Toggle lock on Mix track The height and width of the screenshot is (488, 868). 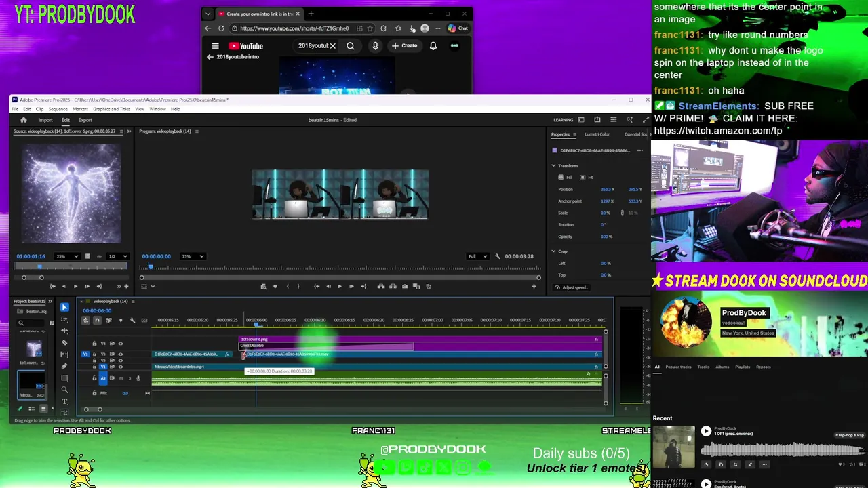[94, 393]
